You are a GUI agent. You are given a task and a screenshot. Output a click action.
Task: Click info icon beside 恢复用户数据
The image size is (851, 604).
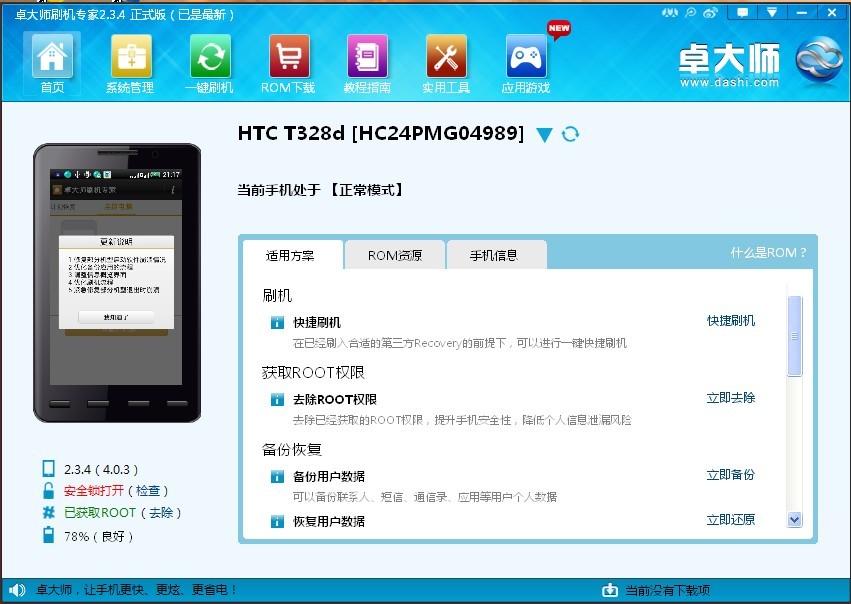coord(277,522)
